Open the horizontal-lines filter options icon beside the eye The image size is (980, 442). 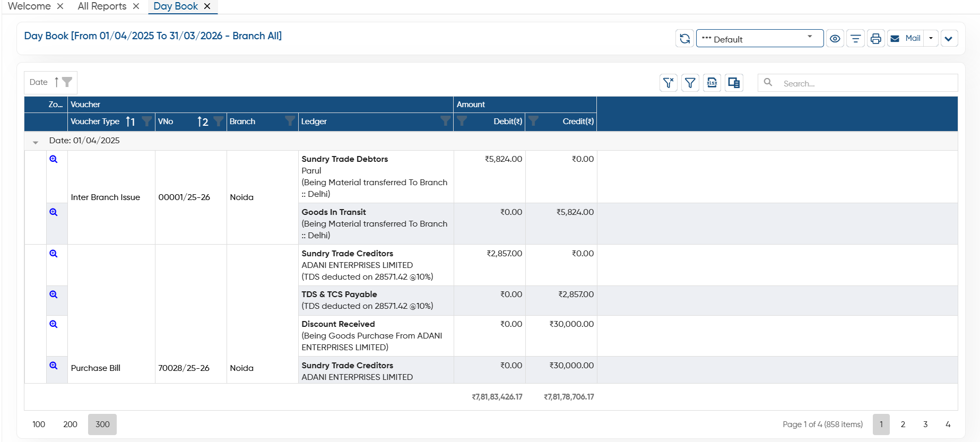click(855, 39)
